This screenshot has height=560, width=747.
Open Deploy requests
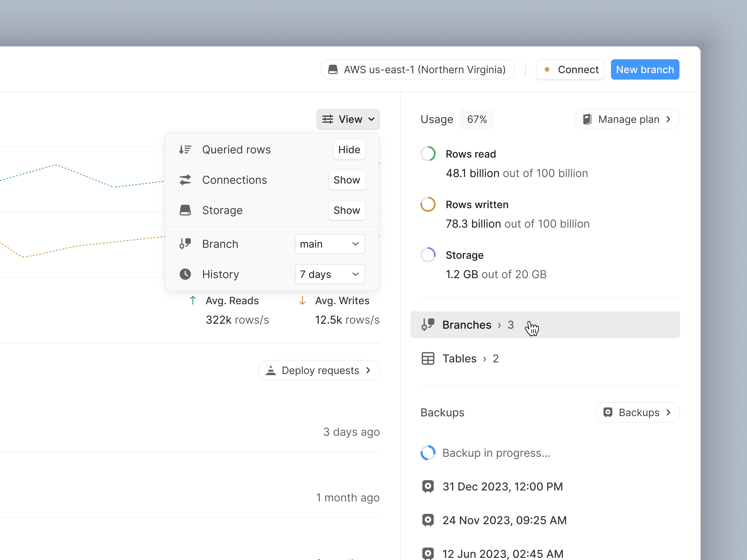pos(319,370)
